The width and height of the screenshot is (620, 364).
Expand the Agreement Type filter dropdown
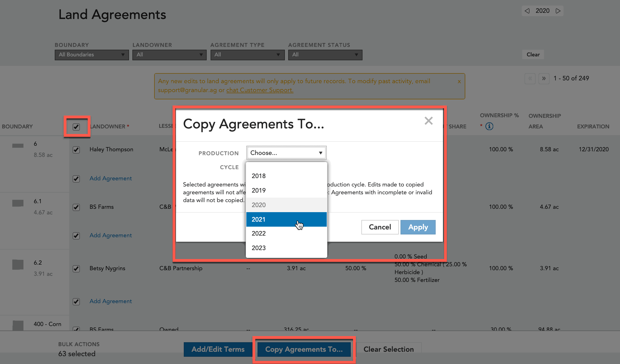[245, 55]
